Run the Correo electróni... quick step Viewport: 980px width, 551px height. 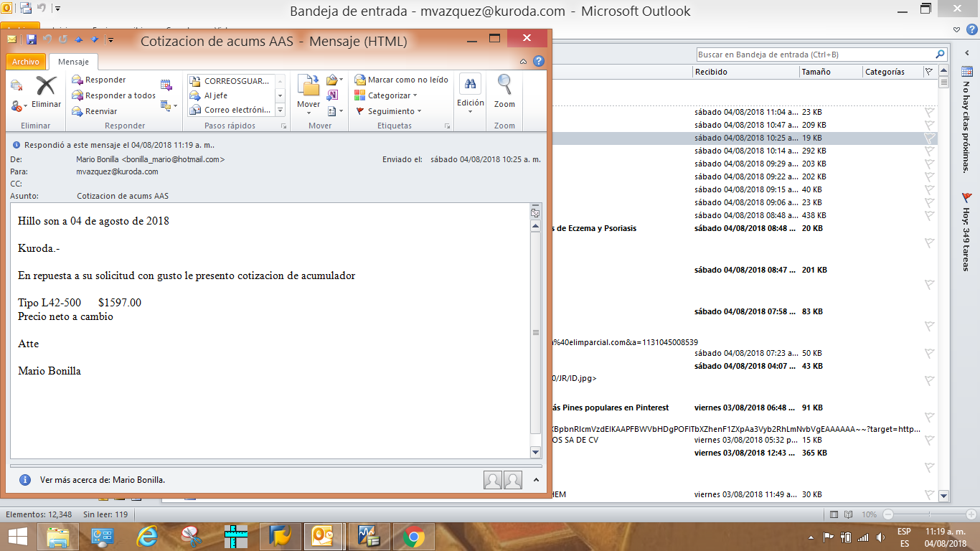pos(230,110)
